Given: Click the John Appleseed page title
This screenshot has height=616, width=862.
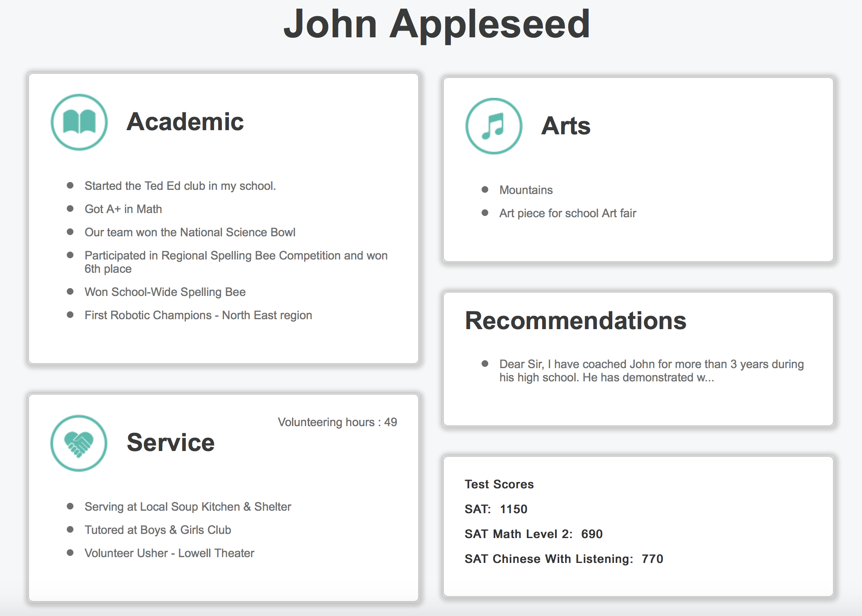Looking at the screenshot, I should pyautogui.click(x=436, y=24).
